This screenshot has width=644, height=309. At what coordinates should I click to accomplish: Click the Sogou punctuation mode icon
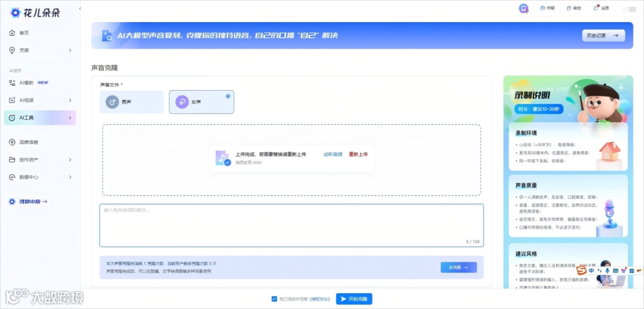coord(599,271)
